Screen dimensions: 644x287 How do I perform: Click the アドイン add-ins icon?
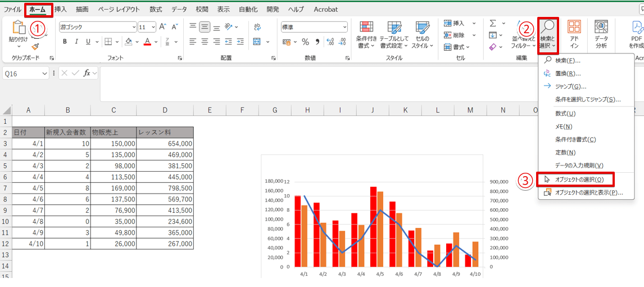point(574,35)
